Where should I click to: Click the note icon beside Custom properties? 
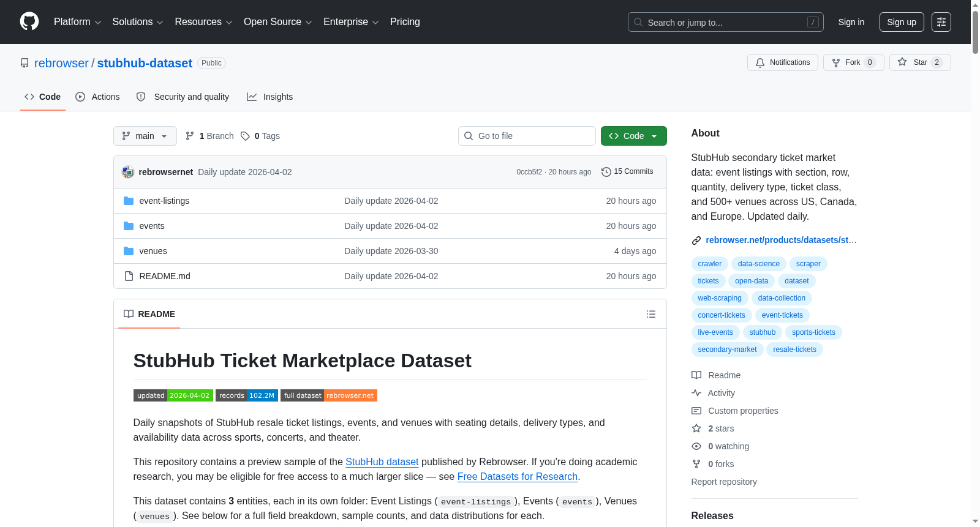click(x=696, y=411)
